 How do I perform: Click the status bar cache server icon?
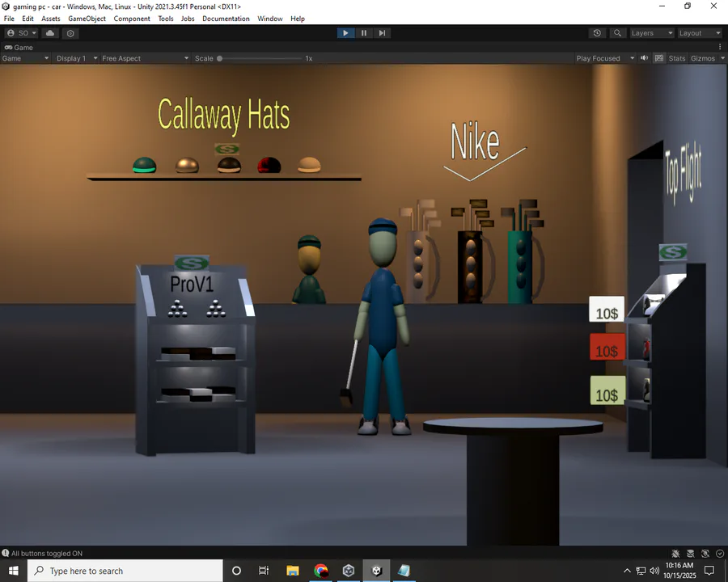point(691,553)
